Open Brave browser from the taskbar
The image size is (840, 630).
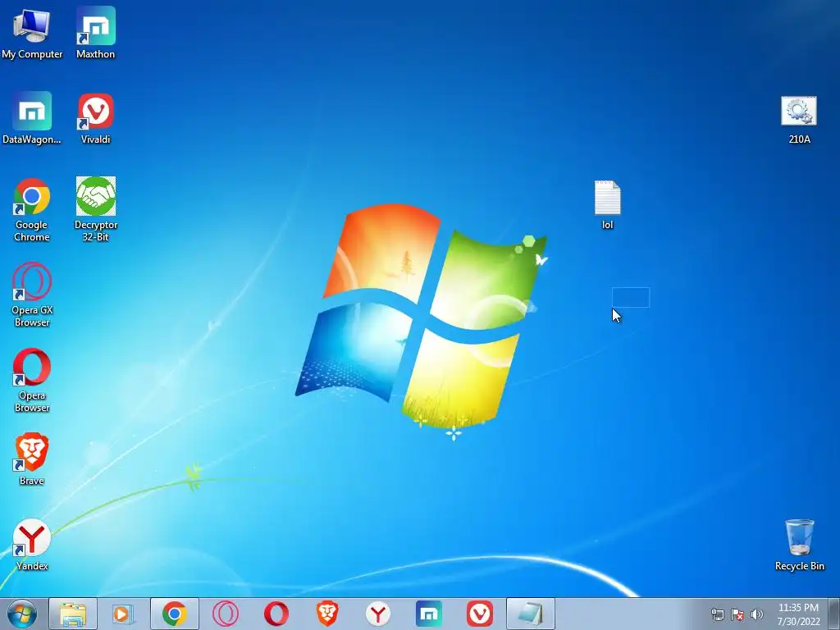point(327,614)
